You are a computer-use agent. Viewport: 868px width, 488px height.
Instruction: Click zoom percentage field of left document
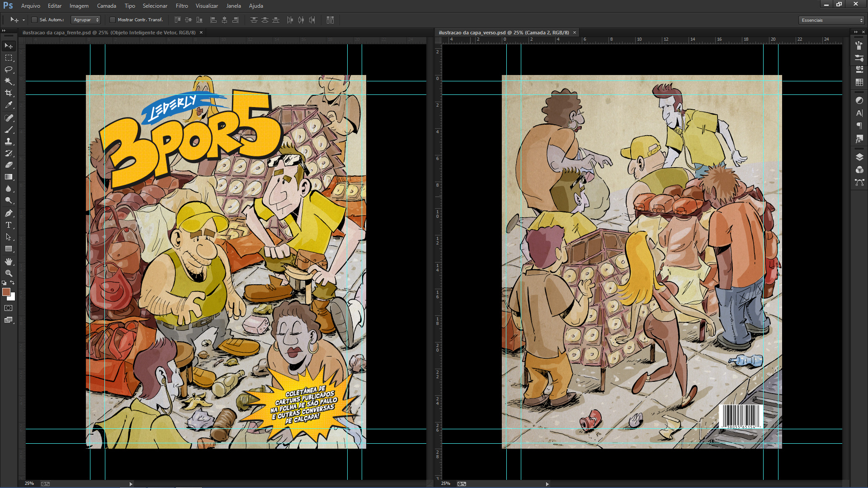pyautogui.click(x=29, y=483)
